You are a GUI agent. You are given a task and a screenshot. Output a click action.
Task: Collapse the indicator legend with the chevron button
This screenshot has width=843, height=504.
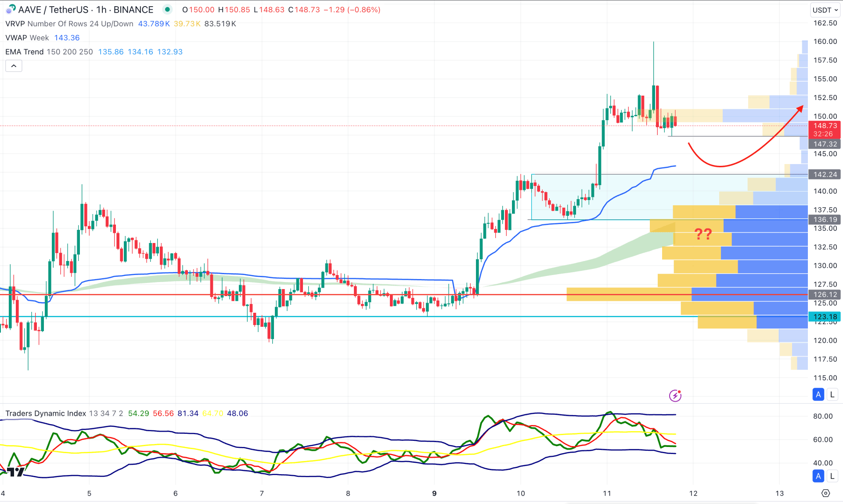click(14, 66)
